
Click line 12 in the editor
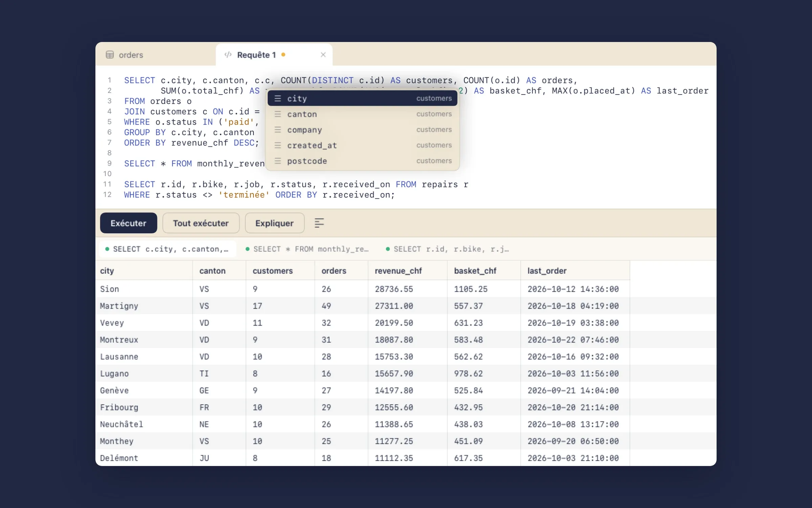pyautogui.click(x=259, y=195)
